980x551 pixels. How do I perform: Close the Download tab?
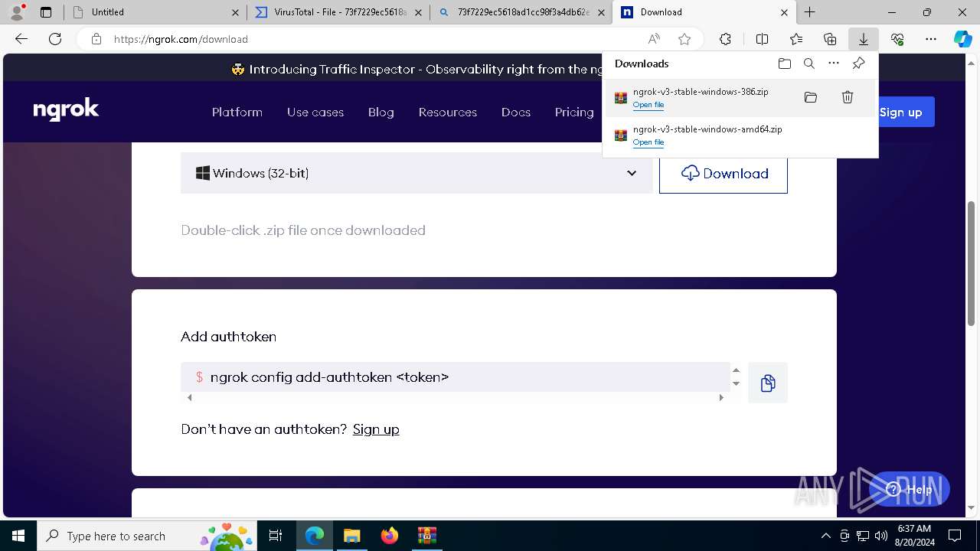click(784, 12)
